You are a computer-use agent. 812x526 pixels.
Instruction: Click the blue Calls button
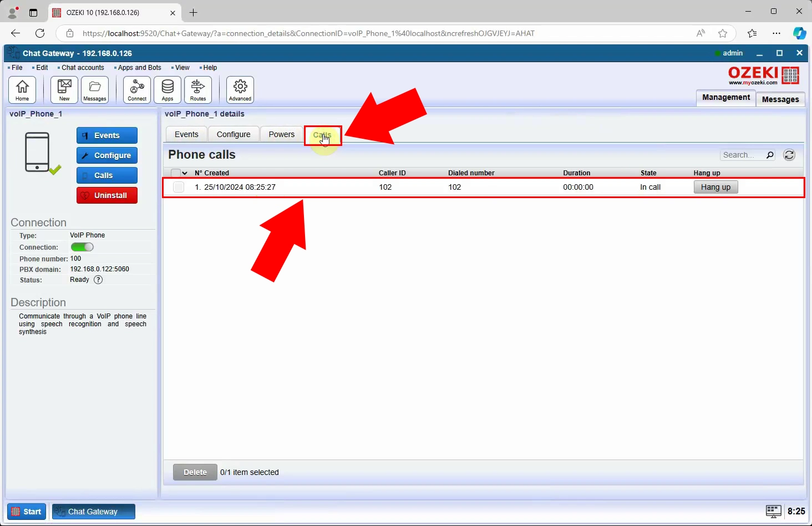click(107, 175)
